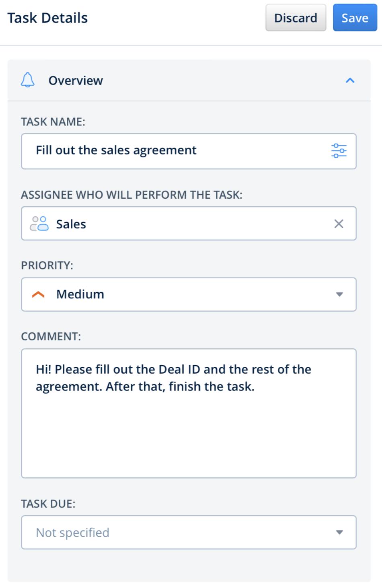Image resolution: width=382 pixels, height=588 pixels.
Task: Click the notification bell icon in Overview
Action: [x=28, y=80]
